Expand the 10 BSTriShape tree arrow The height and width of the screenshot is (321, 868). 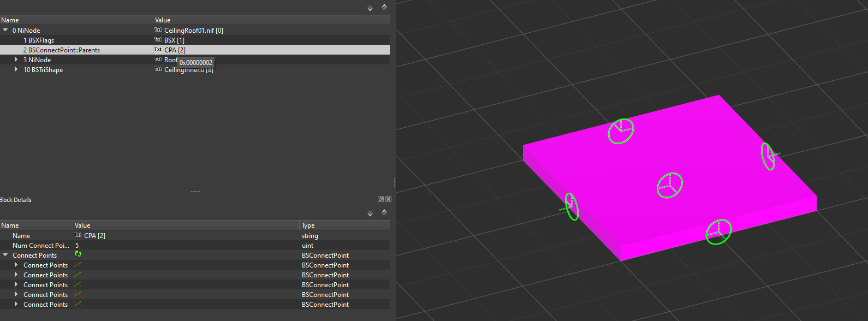tap(16, 69)
